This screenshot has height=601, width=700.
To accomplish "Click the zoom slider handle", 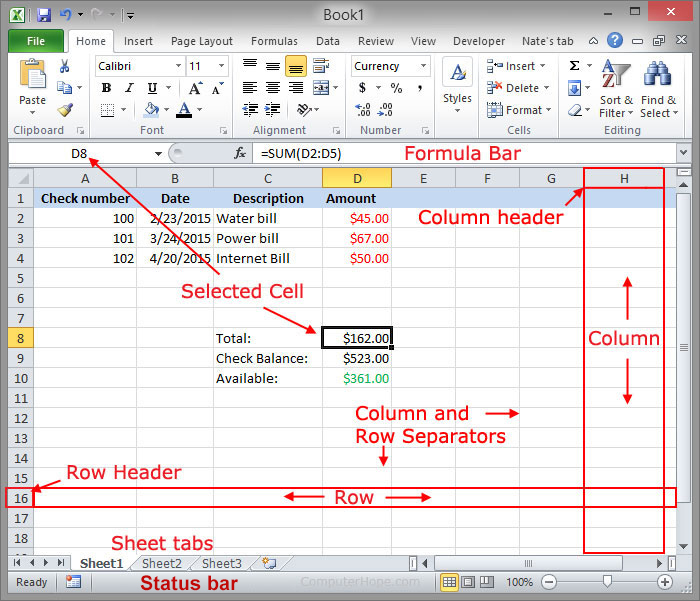I will 606,581.
